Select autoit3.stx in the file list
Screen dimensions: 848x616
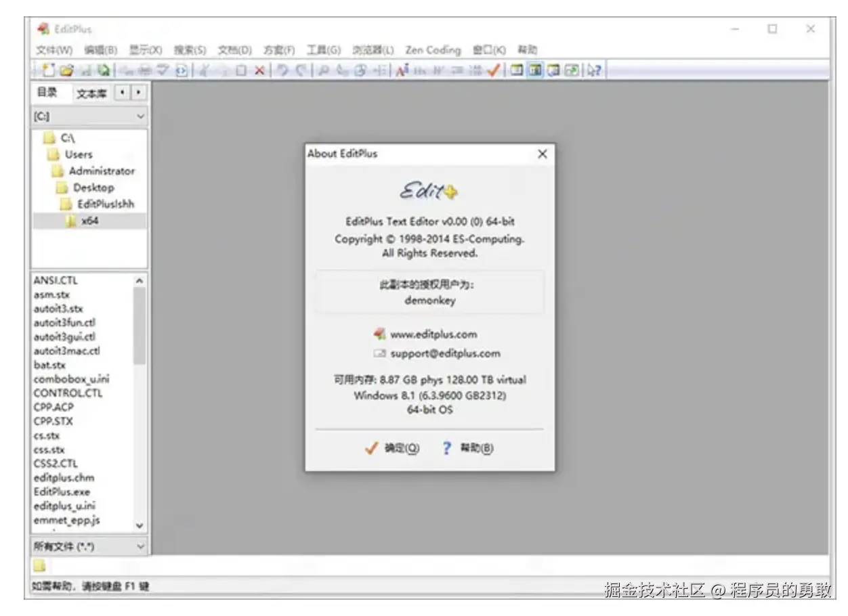click(58, 309)
